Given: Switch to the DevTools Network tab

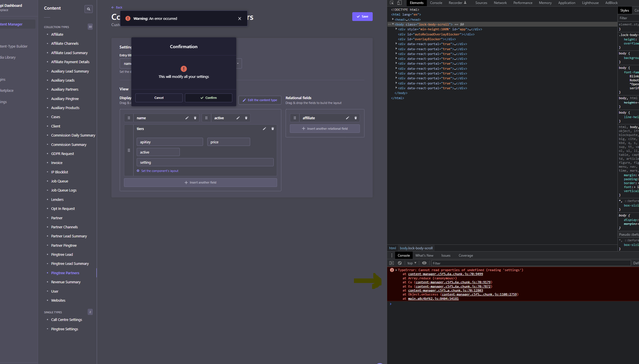Looking at the screenshot, I should coord(500,3).
